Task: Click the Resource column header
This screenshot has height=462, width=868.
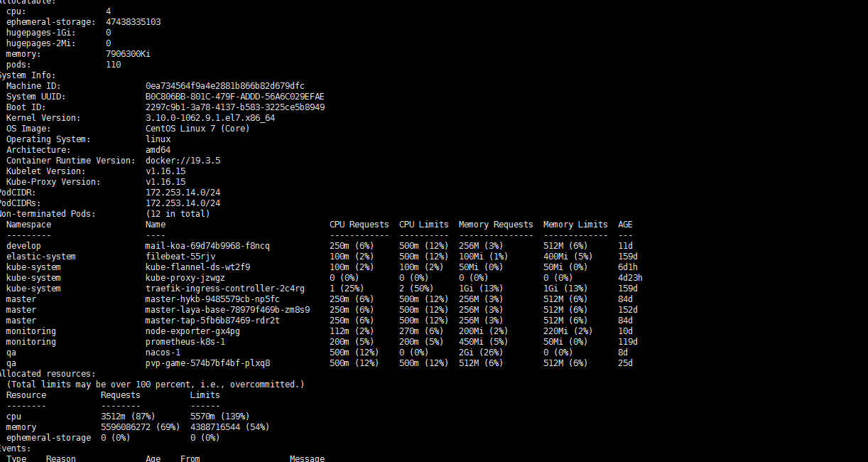Action: click(x=26, y=395)
